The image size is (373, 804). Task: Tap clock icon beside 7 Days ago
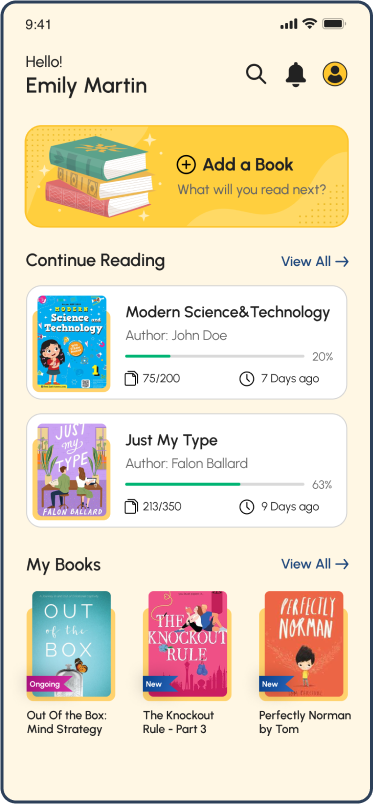click(x=247, y=379)
